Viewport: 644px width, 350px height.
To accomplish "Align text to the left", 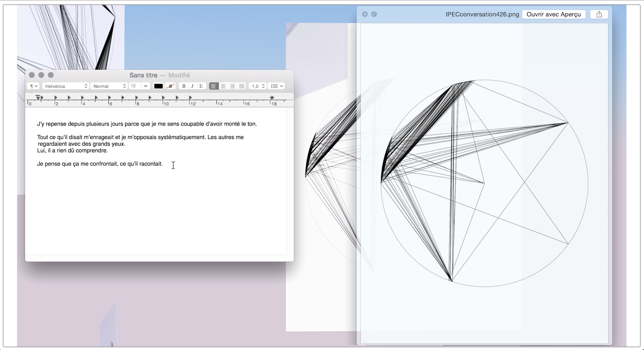I will click(x=214, y=86).
